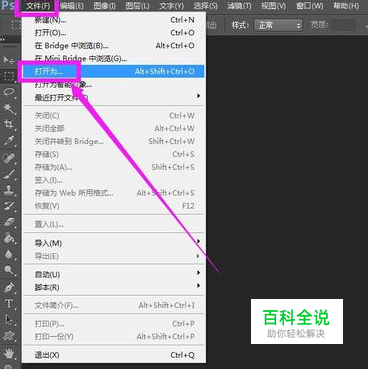The height and width of the screenshot is (369, 368).
Task: Open the 视图(V) menu
Action: click(273, 6)
